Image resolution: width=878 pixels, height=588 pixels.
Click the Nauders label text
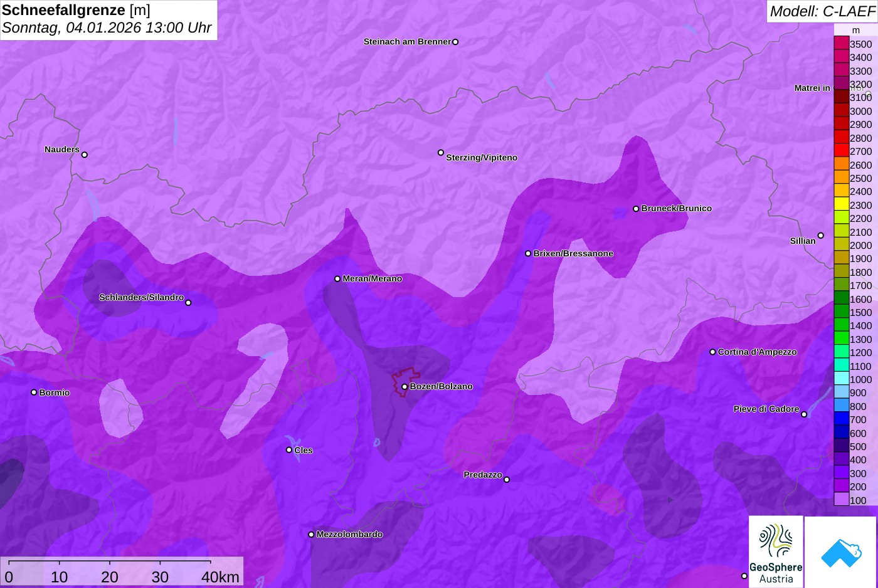(62, 150)
